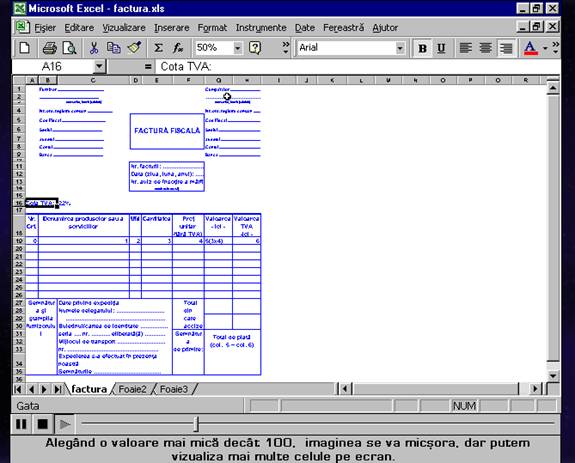Image resolution: width=575 pixels, height=463 pixels.
Task: Click the Excel workbook icon in menu bar
Action: (22, 27)
